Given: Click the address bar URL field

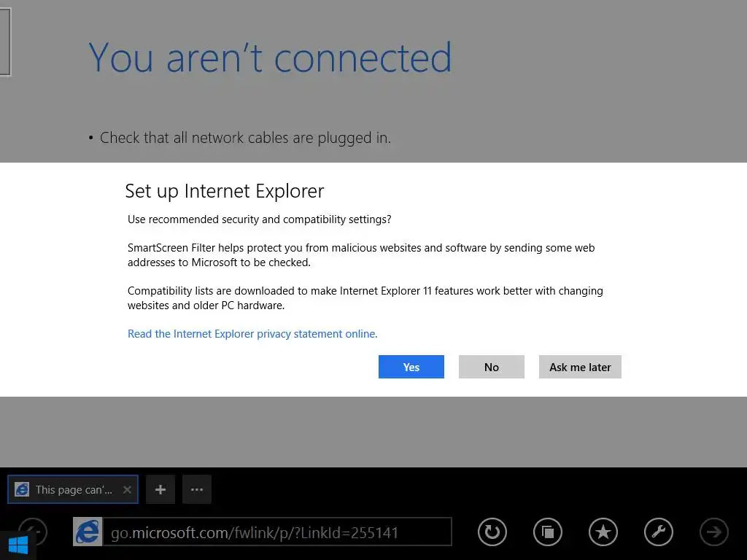Looking at the screenshot, I should [x=277, y=532].
